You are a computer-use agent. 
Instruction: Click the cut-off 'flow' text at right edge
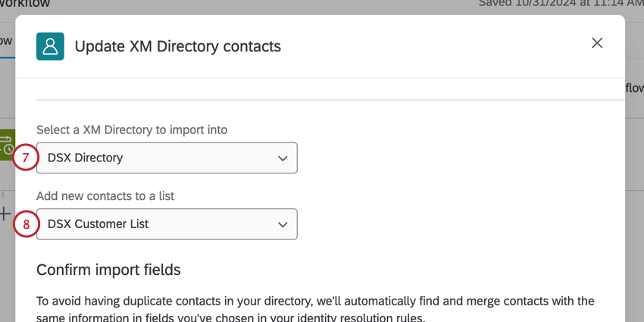tap(633, 88)
